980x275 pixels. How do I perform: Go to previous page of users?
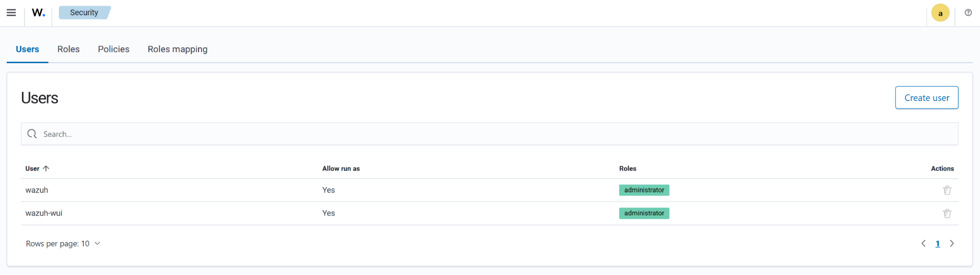(923, 244)
